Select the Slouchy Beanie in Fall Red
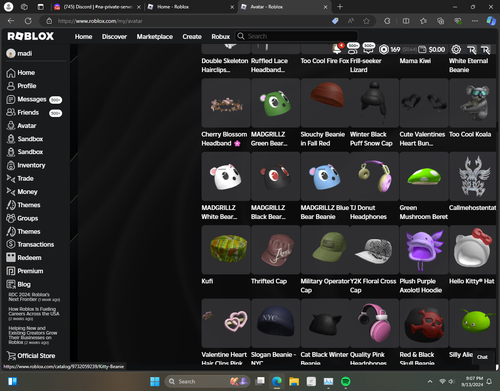Screen dimensions: 500x391 [x=325, y=103]
